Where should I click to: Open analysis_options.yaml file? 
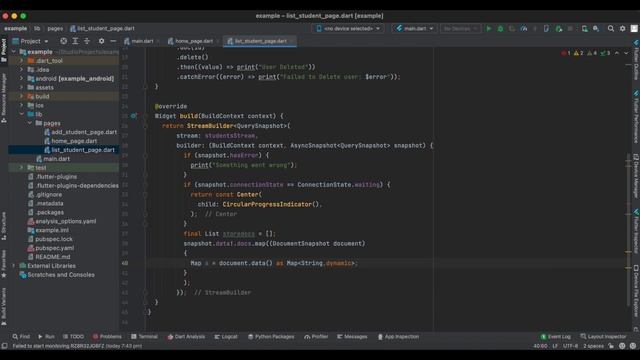tap(62, 221)
